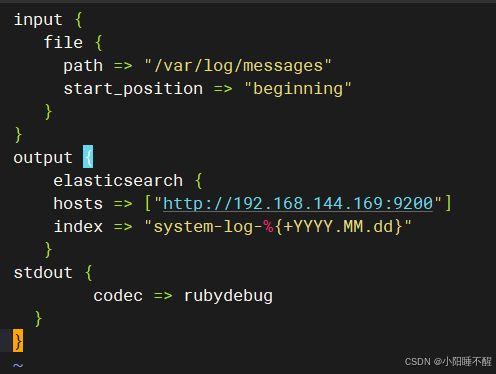Select the "/var/log/messages" path string

point(238,66)
